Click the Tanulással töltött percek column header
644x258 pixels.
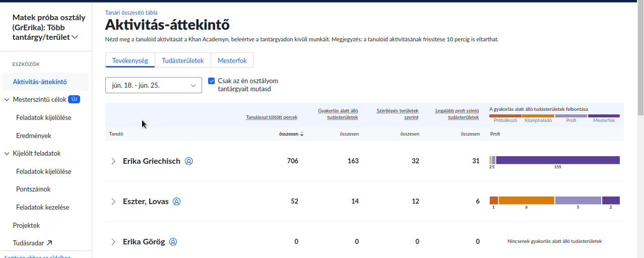[x=272, y=117]
